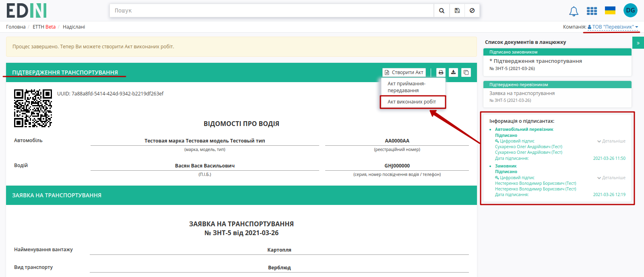Click into the Пошук search field

click(x=272, y=10)
